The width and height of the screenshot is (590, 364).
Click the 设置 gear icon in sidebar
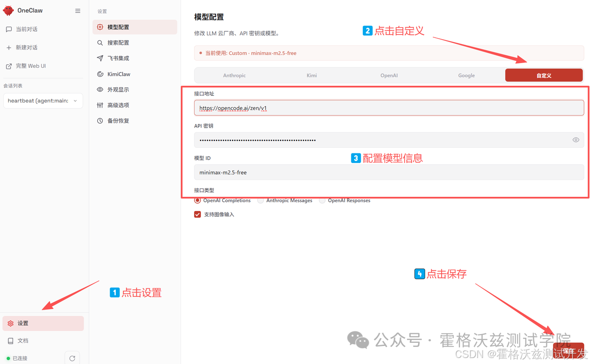click(x=11, y=323)
